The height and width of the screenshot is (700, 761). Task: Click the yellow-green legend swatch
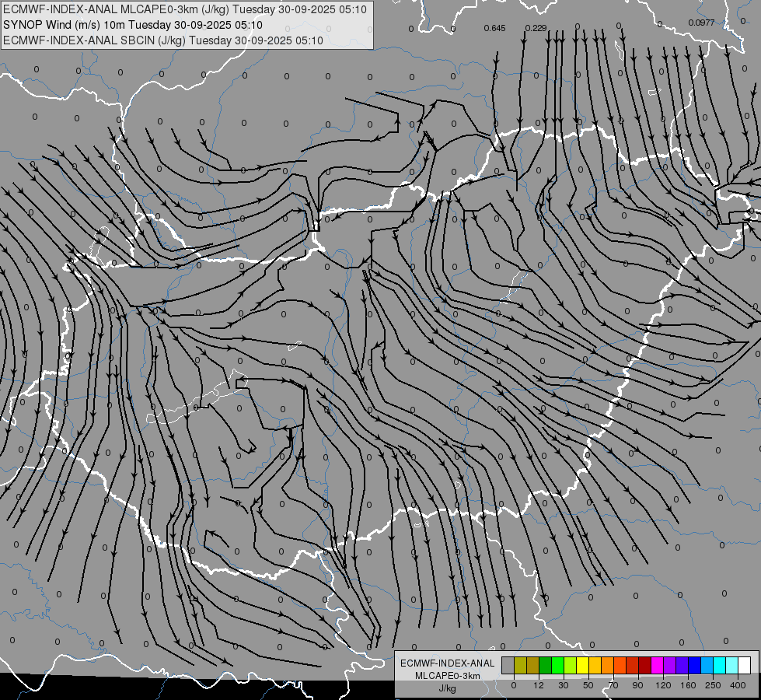pos(571,665)
